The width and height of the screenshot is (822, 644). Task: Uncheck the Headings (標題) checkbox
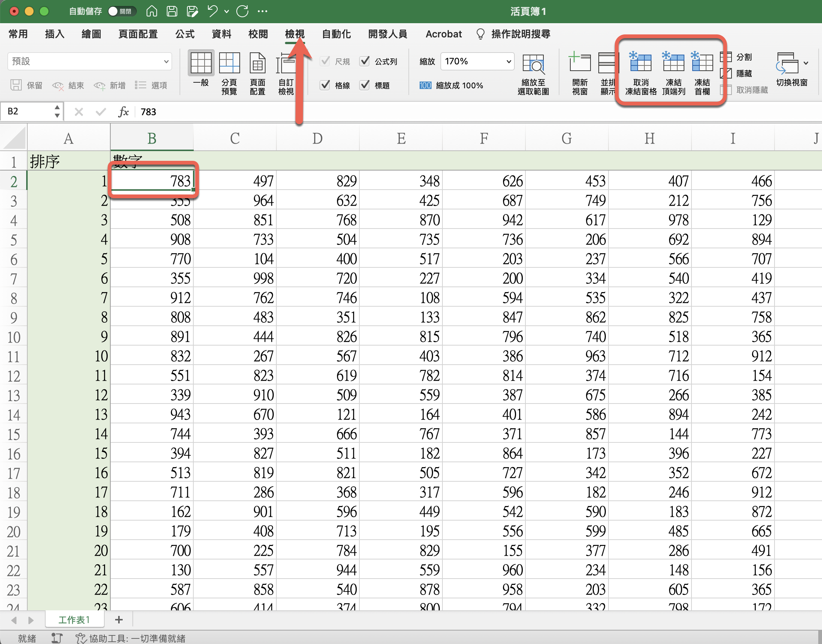point(365,85)
